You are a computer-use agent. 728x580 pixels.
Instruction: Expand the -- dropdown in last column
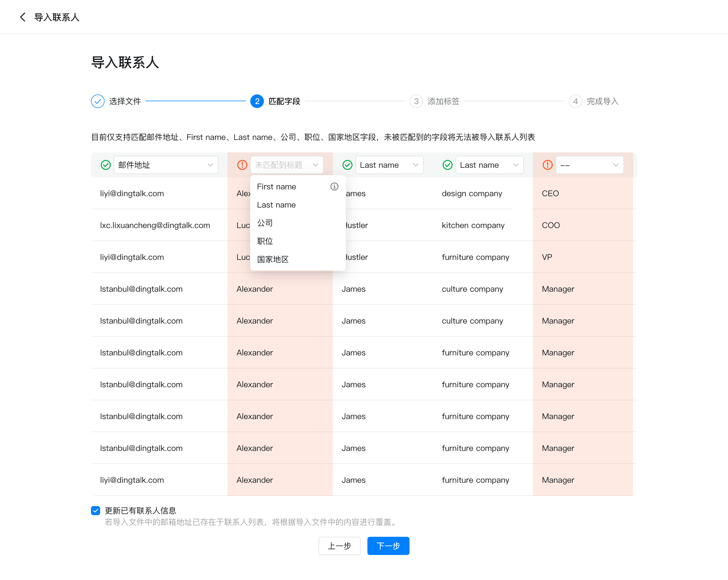[589, 165]
